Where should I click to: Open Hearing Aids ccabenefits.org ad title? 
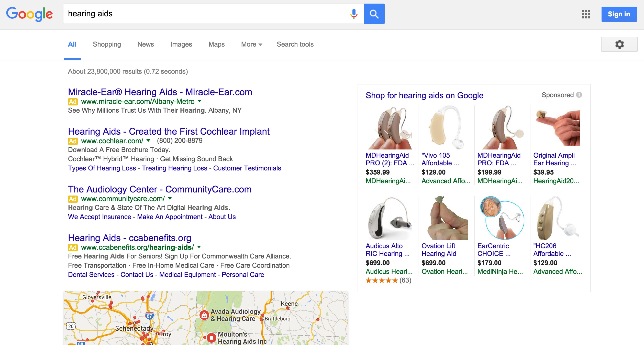[130, 238]
